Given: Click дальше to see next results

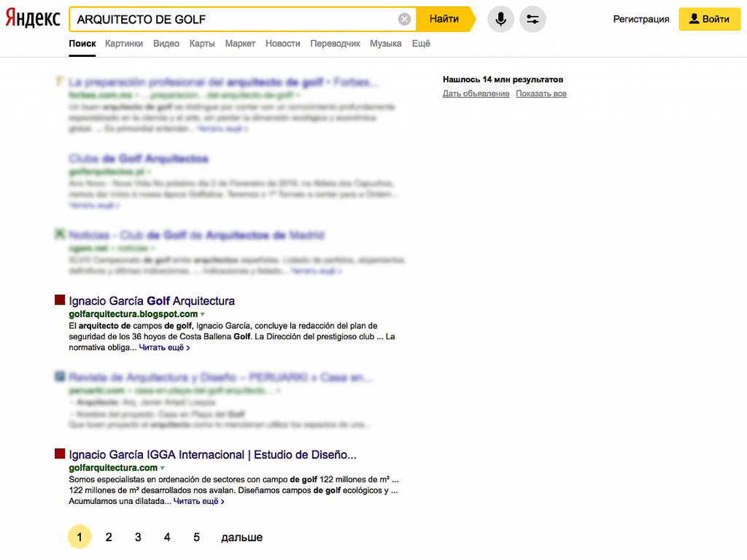Looking at the screenshot, I should [241, 537].
